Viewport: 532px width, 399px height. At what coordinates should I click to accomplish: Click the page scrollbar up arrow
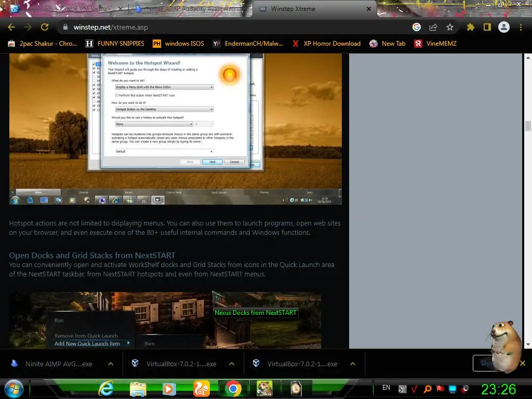[528, 58]
